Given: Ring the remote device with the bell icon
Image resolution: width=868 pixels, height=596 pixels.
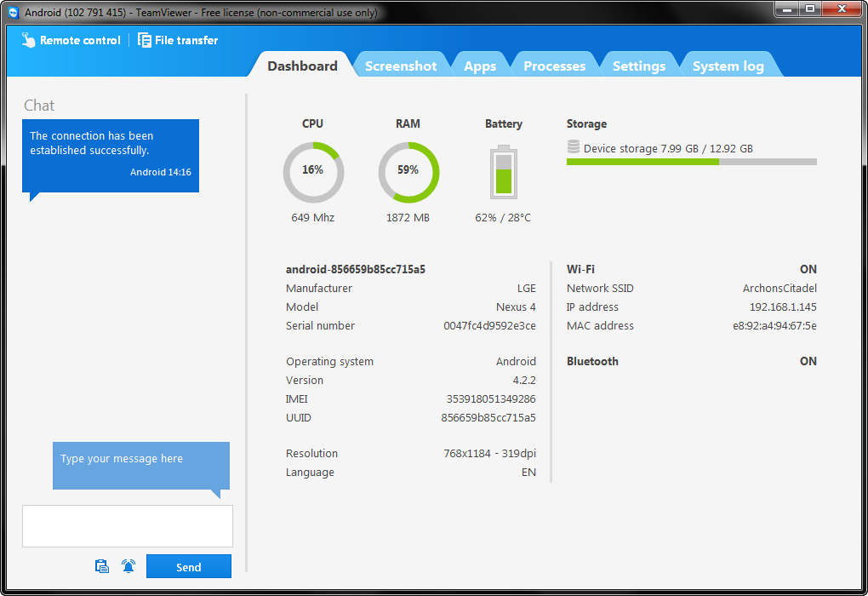Looking at the screenshot, I should pyautogui.click(x=128, y=565).
